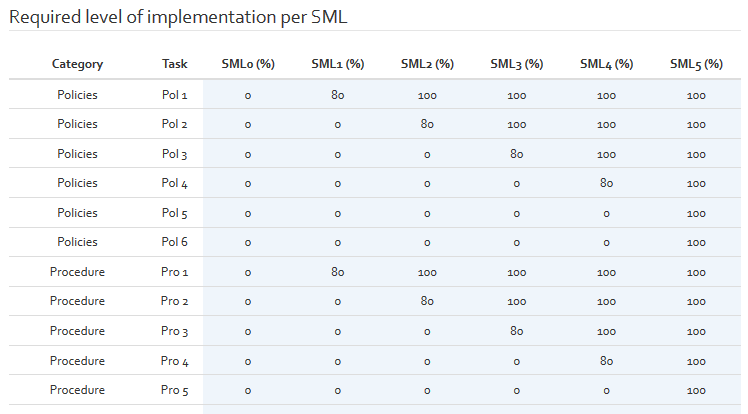Click the SML2 (%) column header
This screenshot has width=748, height=414.
427,64
